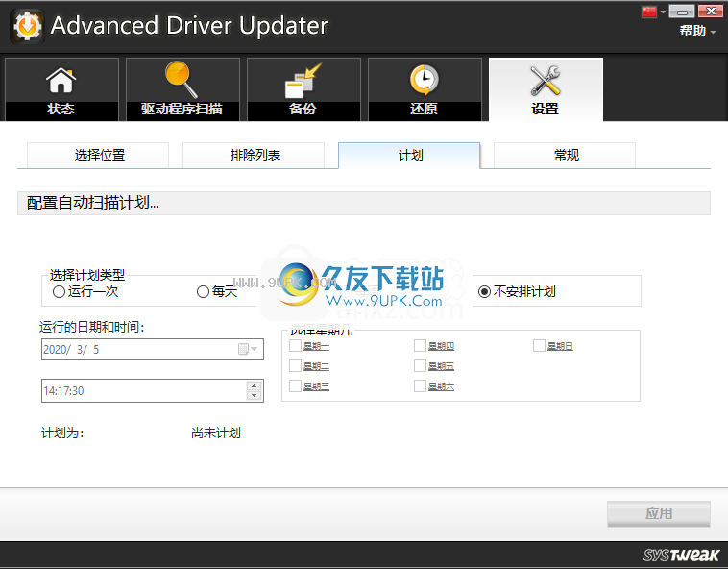Click the date field showing 2020/ 3/ 5
This screenshot has height=570, width=728.
coord(153,349)
